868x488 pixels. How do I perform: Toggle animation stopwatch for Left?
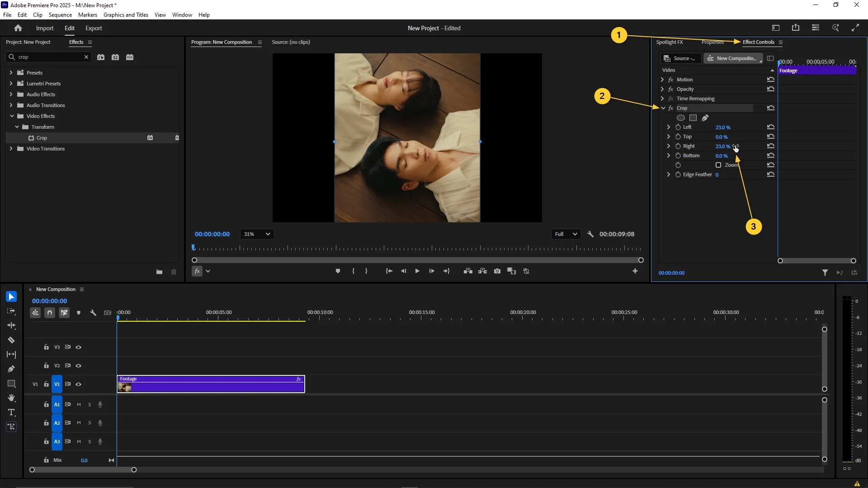point(678,127)
